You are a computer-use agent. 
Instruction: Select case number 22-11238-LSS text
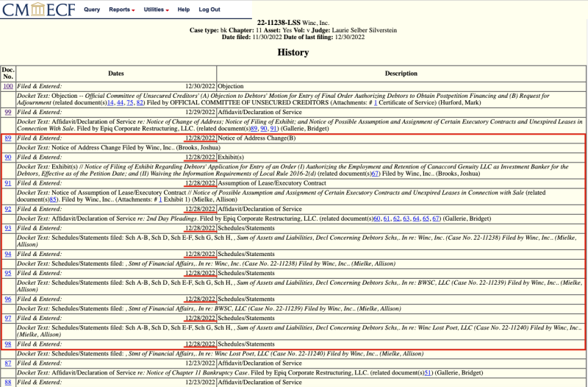[279, 23]
